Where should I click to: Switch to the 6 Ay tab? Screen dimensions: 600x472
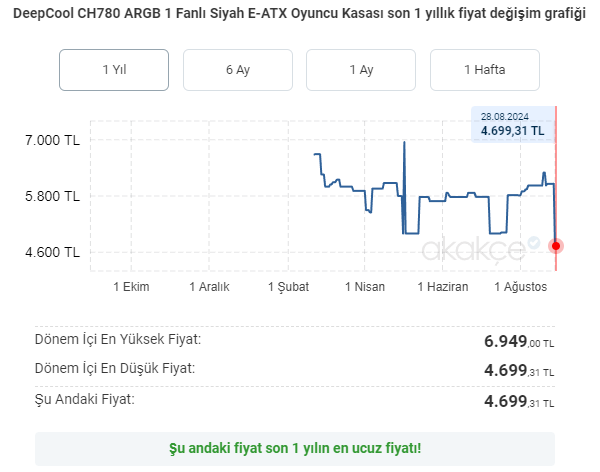pos(238,70)
